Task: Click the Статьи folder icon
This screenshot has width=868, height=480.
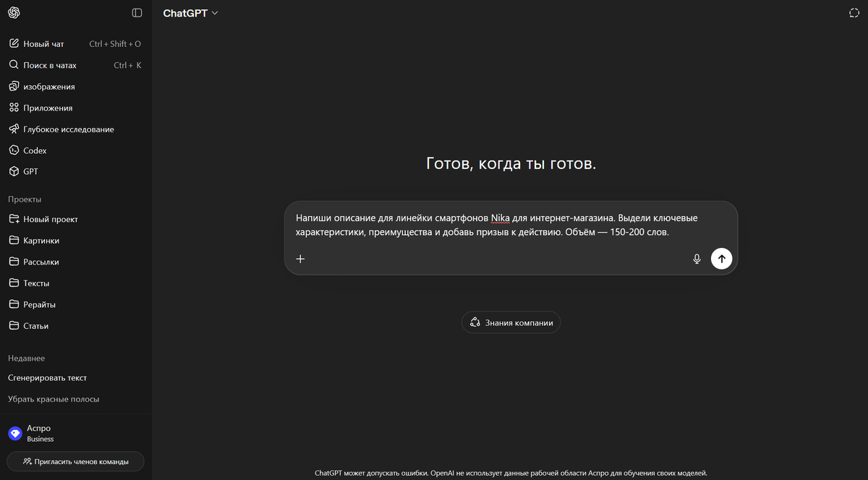Action: 14,326
